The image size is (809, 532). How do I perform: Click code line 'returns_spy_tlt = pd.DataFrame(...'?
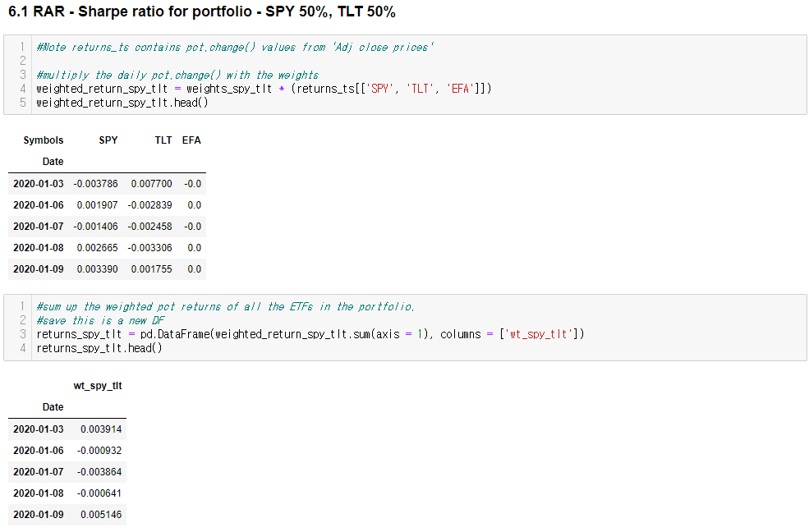(310, 334)
